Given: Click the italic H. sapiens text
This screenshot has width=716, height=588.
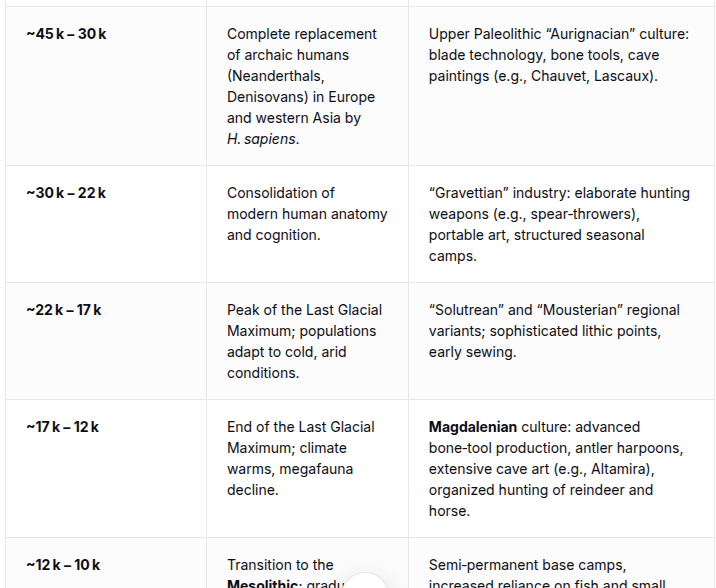Looking at the screenshot, I should pos(262,139).
